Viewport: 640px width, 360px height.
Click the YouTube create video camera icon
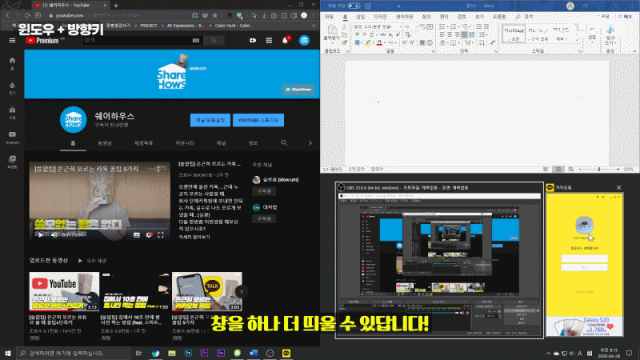tap(253, 40)
